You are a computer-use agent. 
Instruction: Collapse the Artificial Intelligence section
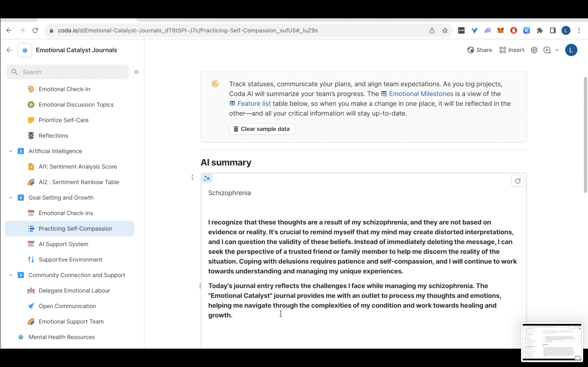point(11,151)
